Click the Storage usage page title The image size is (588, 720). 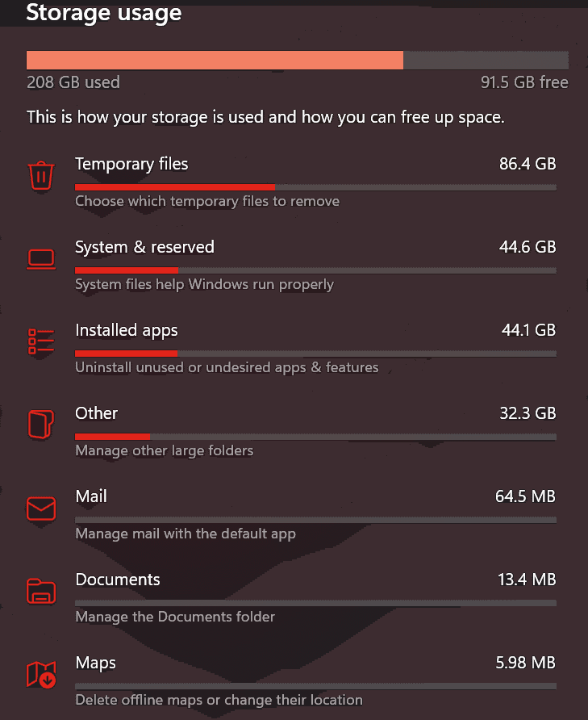tap(103, 13)
